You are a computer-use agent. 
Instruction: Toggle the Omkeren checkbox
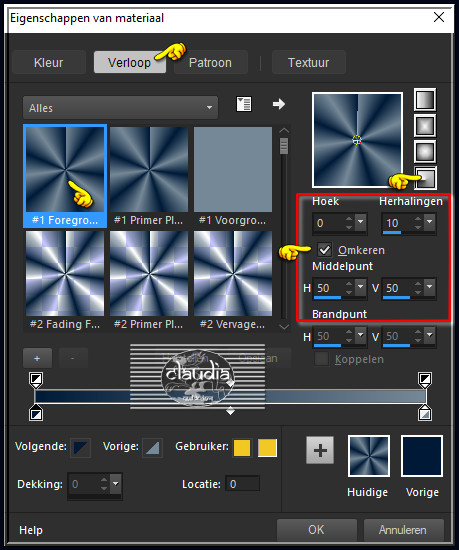[324, 250]
